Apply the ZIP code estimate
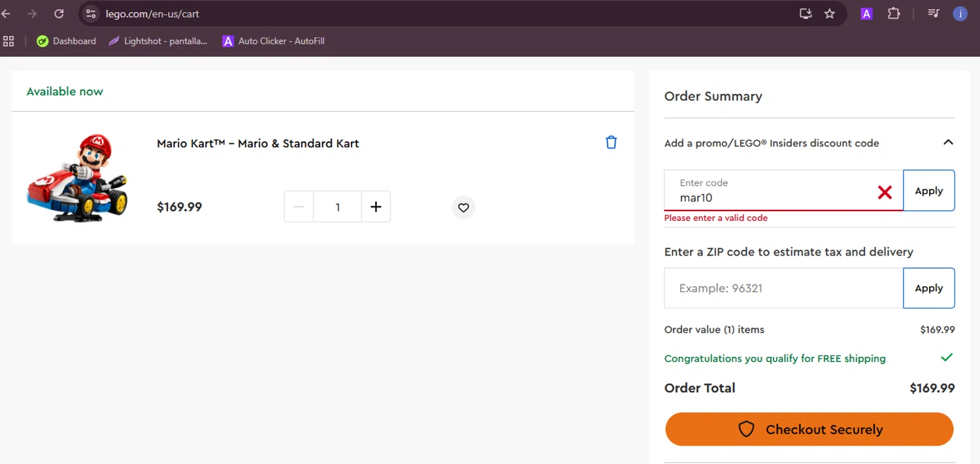Viewport: 980px width, 464px height. pyautogui.click(x=928, y=288)
